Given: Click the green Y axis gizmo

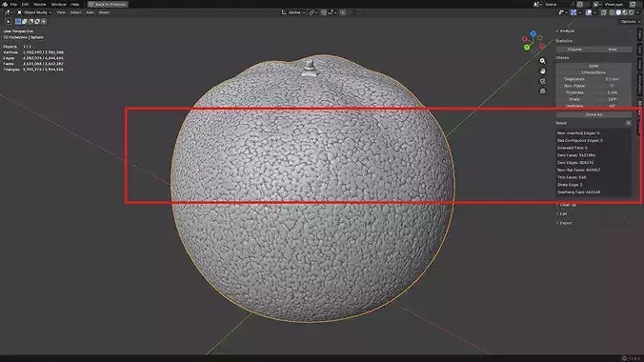Looking at the screenshot, I should (x=527, y=48).
